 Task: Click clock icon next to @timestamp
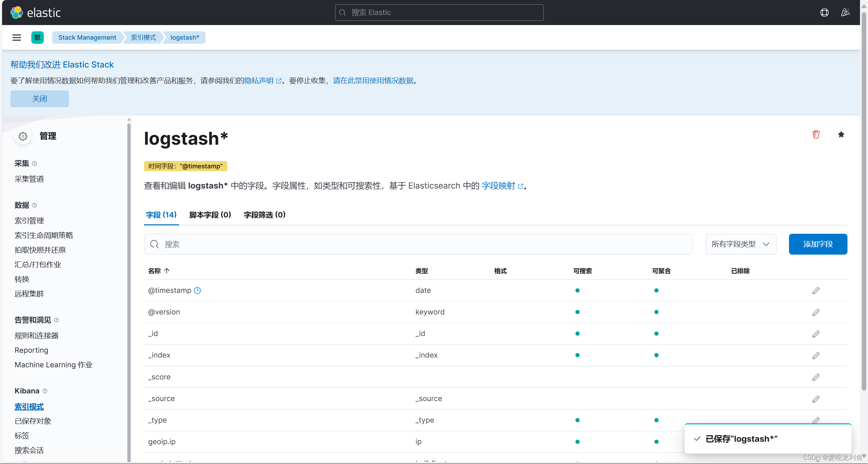coord(197,290)
